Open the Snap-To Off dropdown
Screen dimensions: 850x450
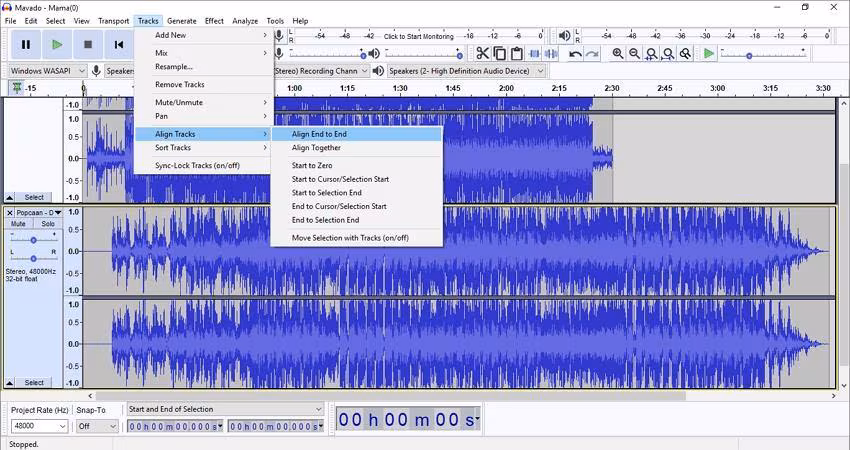click(x=97, y=426)
